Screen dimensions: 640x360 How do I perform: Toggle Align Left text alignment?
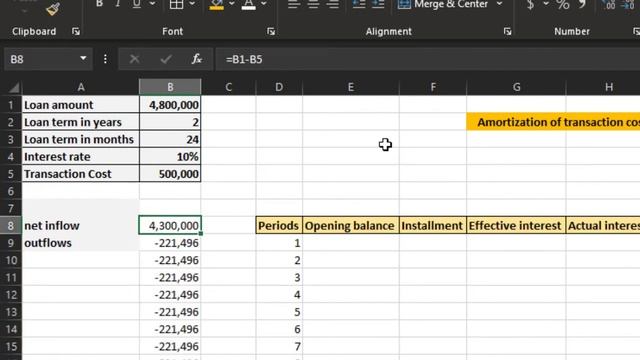293,4
